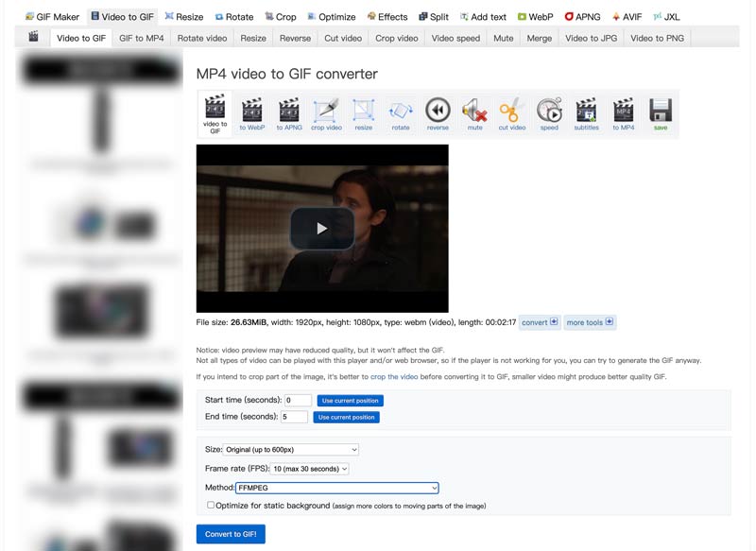Switch to the Resize sub-tab
Screen dimensions: 756x551
253,38
